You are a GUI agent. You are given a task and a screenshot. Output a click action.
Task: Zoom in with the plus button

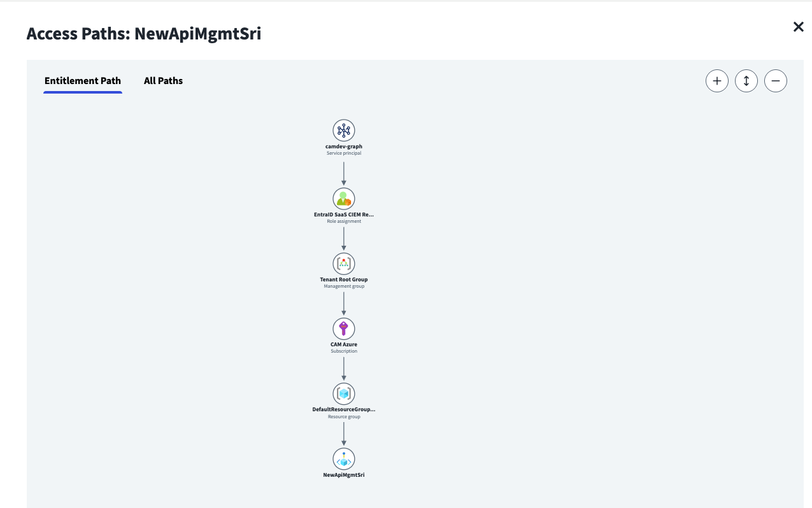click(716, 81)
